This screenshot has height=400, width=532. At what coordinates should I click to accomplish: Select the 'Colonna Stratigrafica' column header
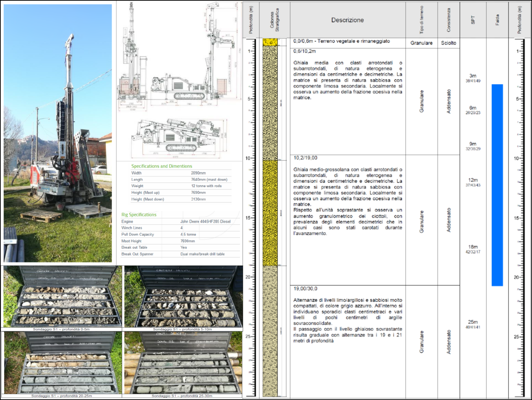point(275,20)
